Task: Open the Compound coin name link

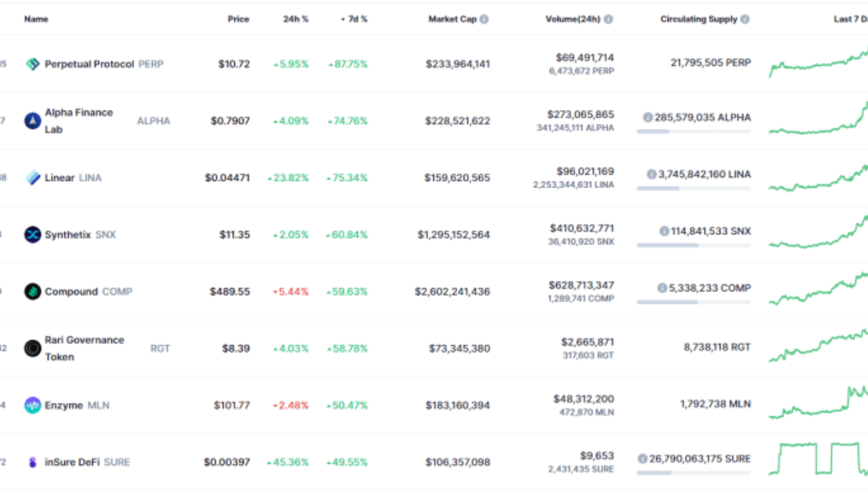Action: 71,292
